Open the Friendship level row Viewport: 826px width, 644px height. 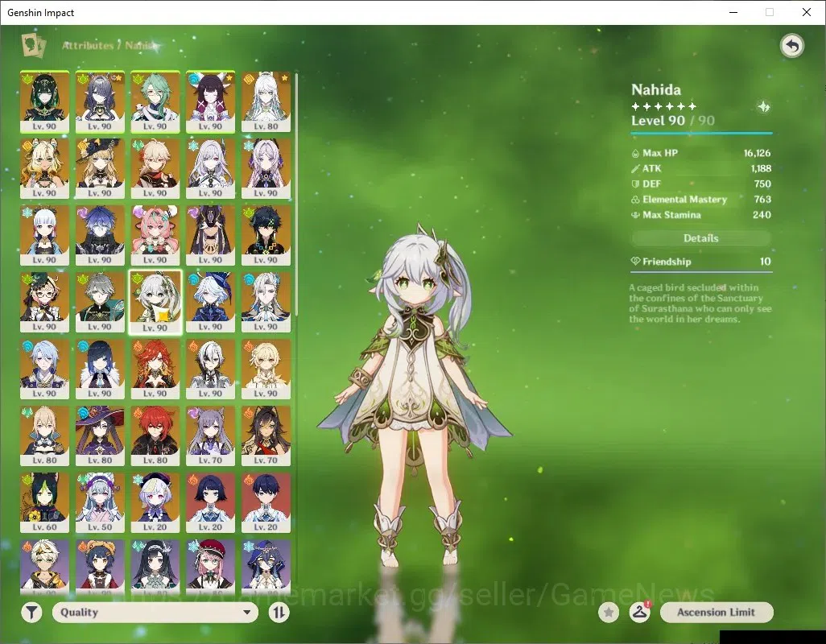coord(701,262)
